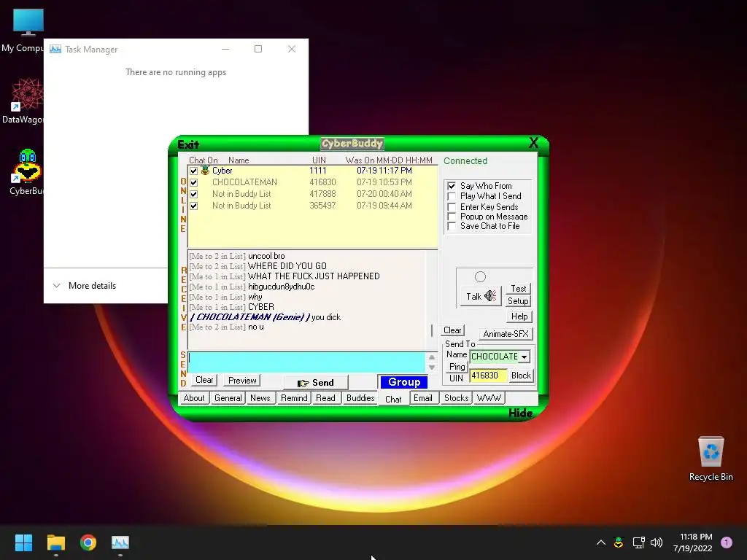Uncheck Chat On for Cyber

click(x=194, y=171)
